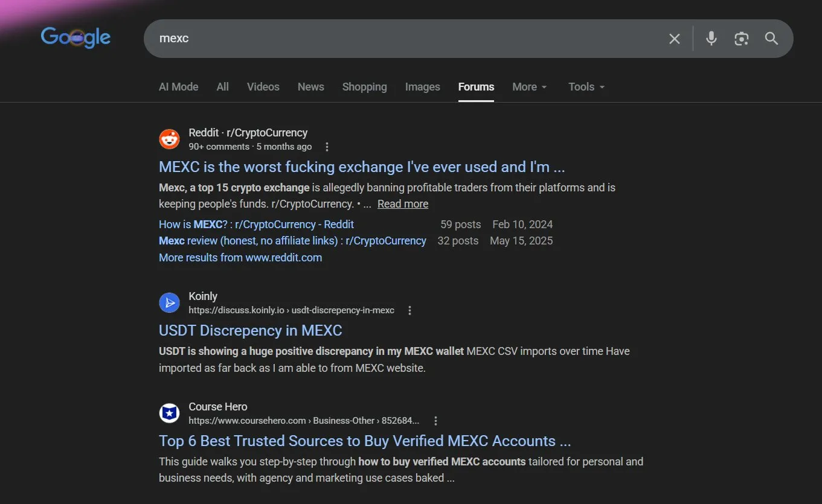822x504 pixels.
Task: Click the 'May 15, 2025' date
Action: [521, 241]
